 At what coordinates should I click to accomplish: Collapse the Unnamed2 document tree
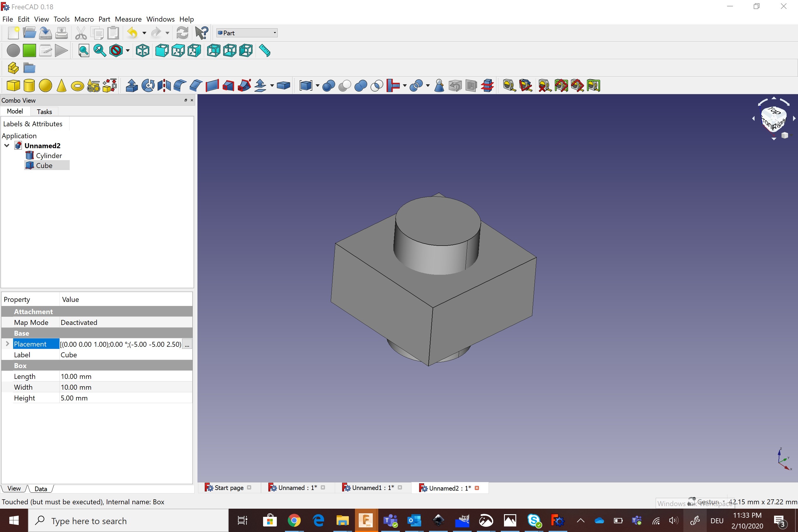coord(7,146)
